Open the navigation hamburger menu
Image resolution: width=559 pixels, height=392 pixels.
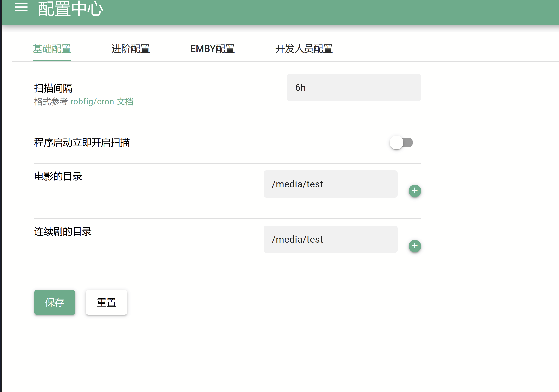pyautogui.click(x=21, y=8)
